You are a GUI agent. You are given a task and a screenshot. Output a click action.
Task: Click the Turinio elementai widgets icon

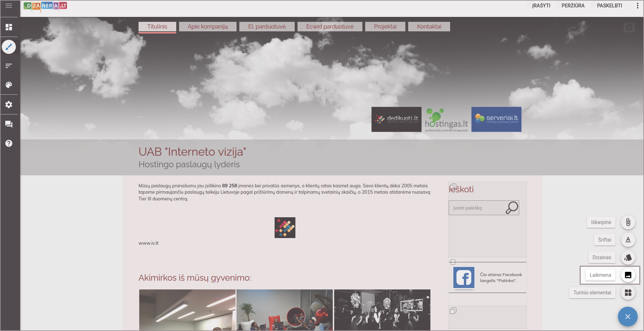[x=628, y=293]
